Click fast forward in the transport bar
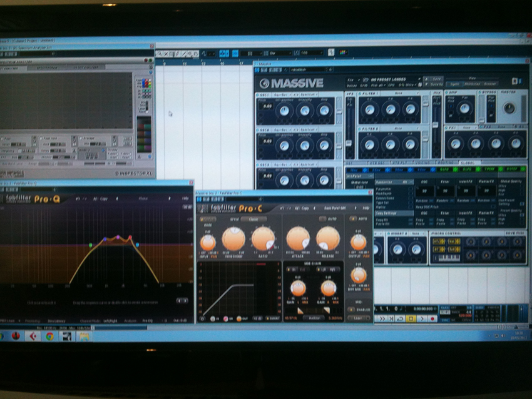This screenshot has width=532, height=399. coord(382,319)
